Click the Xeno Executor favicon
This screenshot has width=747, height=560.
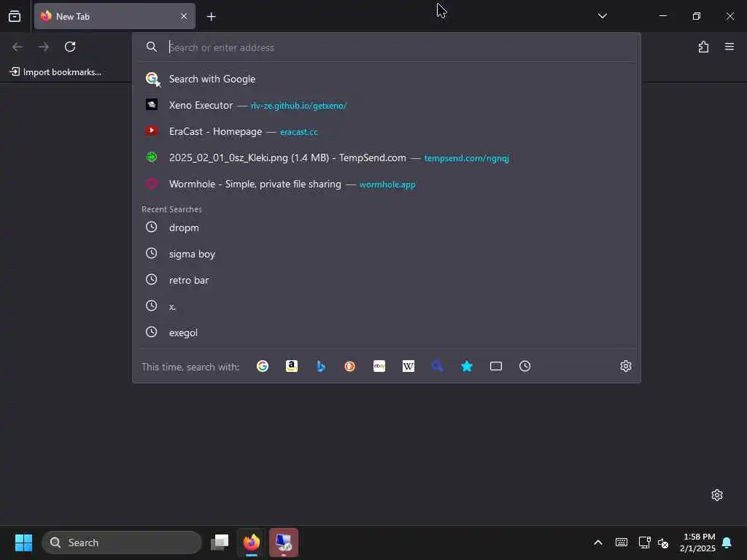(x=152, y=104)
